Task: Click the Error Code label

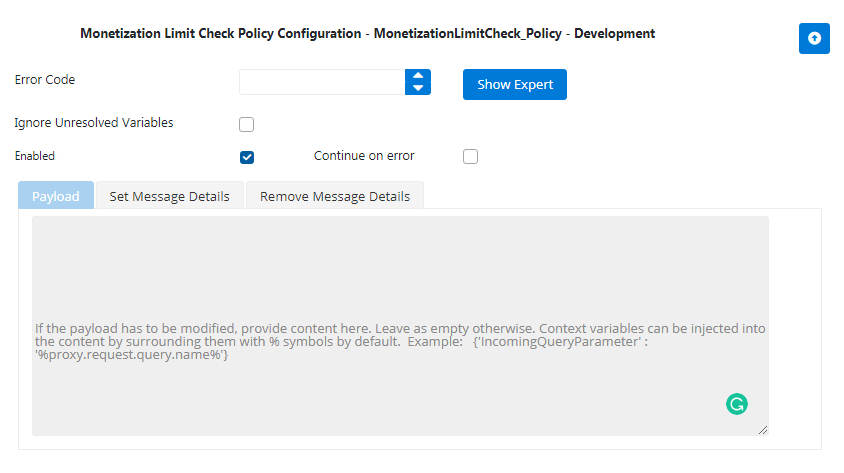Action: 45,80
